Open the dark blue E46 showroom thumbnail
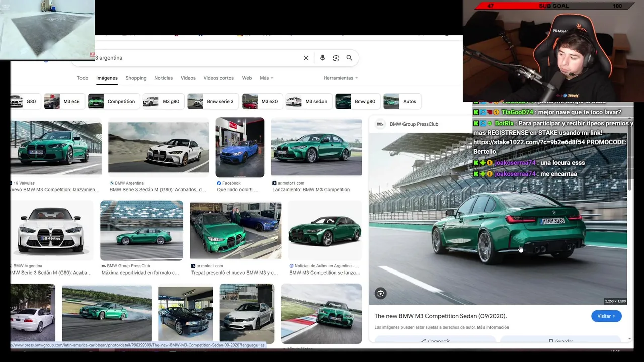The width and height of the screenshot is (644, 362). 186,313
